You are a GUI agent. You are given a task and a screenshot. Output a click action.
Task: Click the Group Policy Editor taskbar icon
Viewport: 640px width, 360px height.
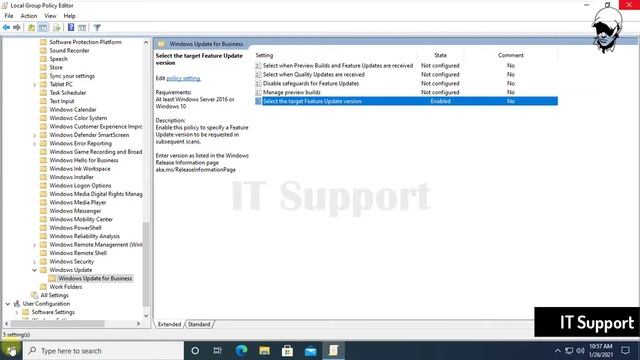pyautogui.click(x=333, y=351)
